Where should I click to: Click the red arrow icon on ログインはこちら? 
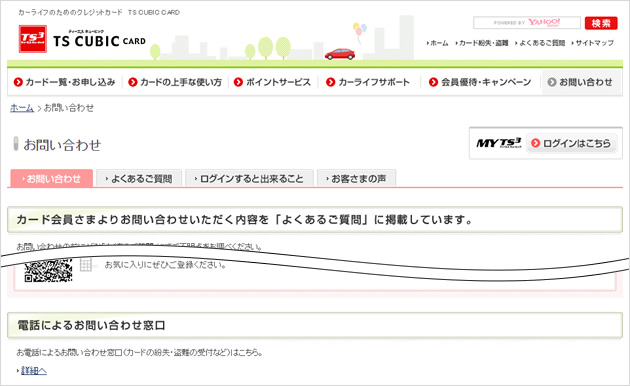pos(535,143)
